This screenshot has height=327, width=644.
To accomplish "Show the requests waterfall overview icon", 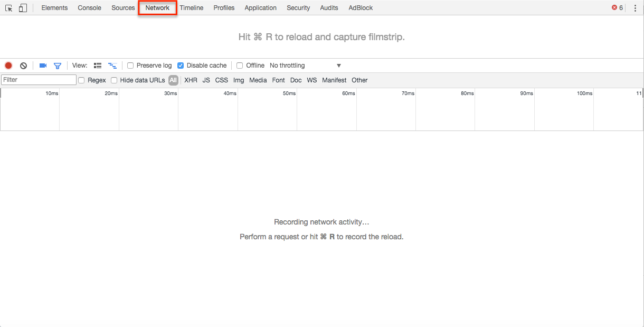I will pos(112,65).
